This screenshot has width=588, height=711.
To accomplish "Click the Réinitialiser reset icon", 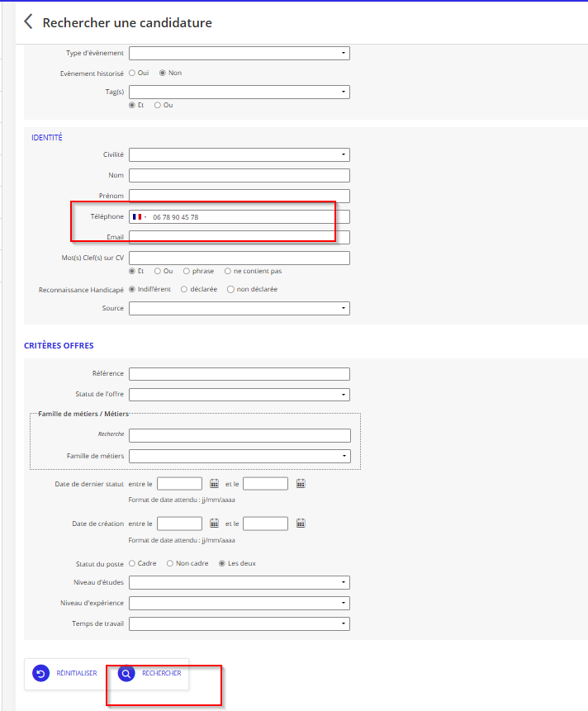I will tap(41, 674).
